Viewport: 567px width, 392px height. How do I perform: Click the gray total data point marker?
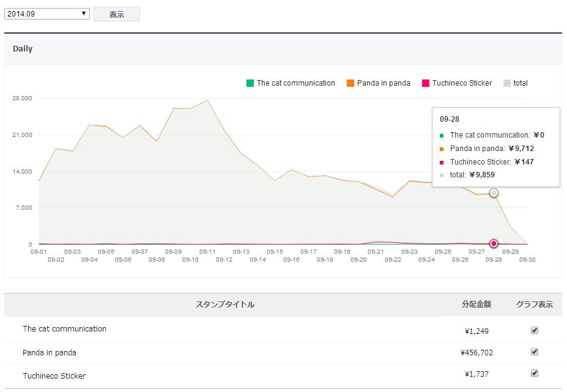click(x=494, y=193)
